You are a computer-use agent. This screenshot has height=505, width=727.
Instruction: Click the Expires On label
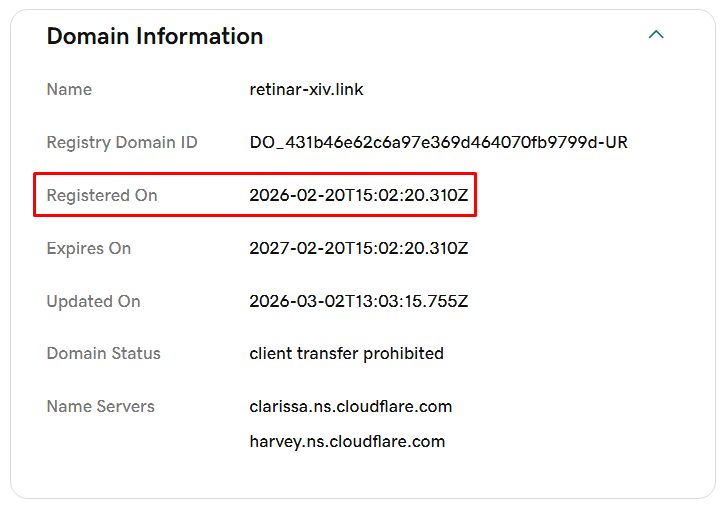coord(89,249)
